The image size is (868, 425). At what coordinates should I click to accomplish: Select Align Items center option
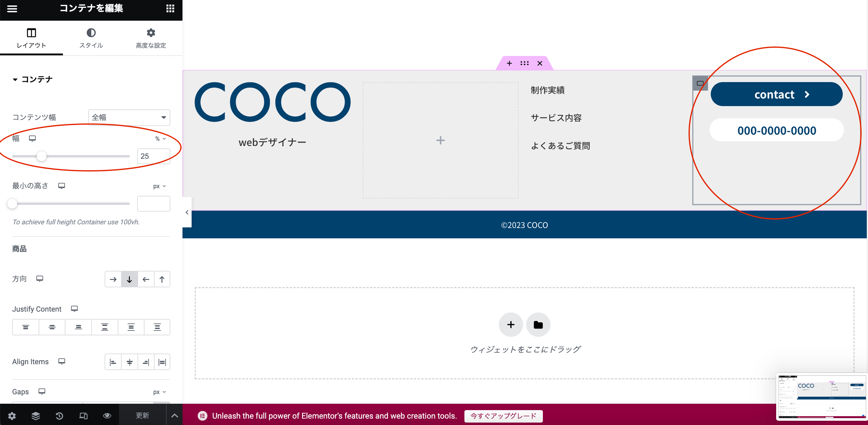point(129,362)
